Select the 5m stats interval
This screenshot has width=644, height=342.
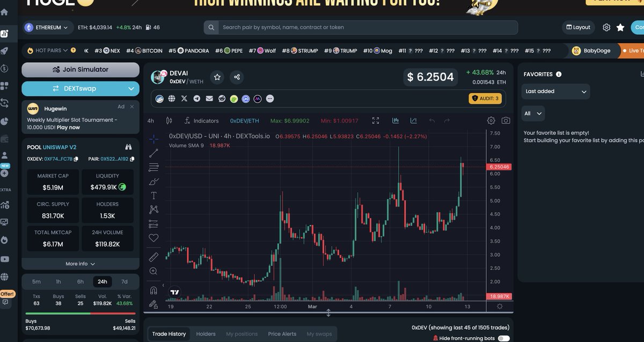[36, 281]
